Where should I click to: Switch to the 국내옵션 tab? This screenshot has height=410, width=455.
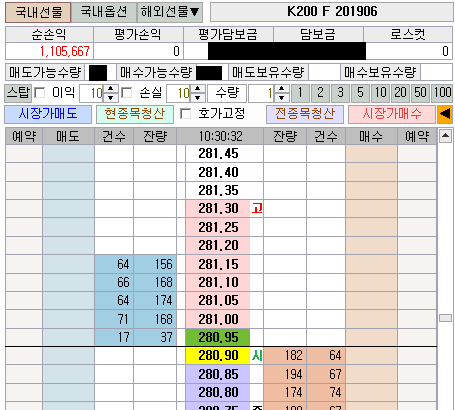coord(104,12)
